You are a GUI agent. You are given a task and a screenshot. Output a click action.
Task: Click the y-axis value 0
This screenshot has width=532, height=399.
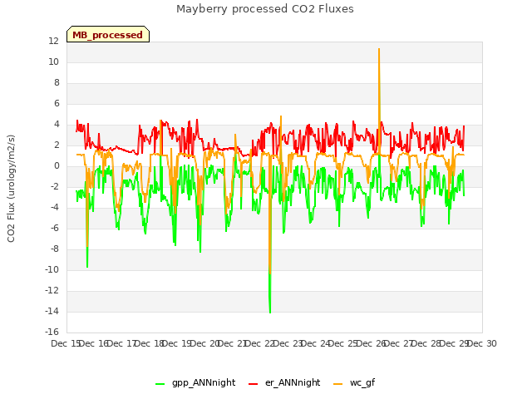[x=57, y=166]
